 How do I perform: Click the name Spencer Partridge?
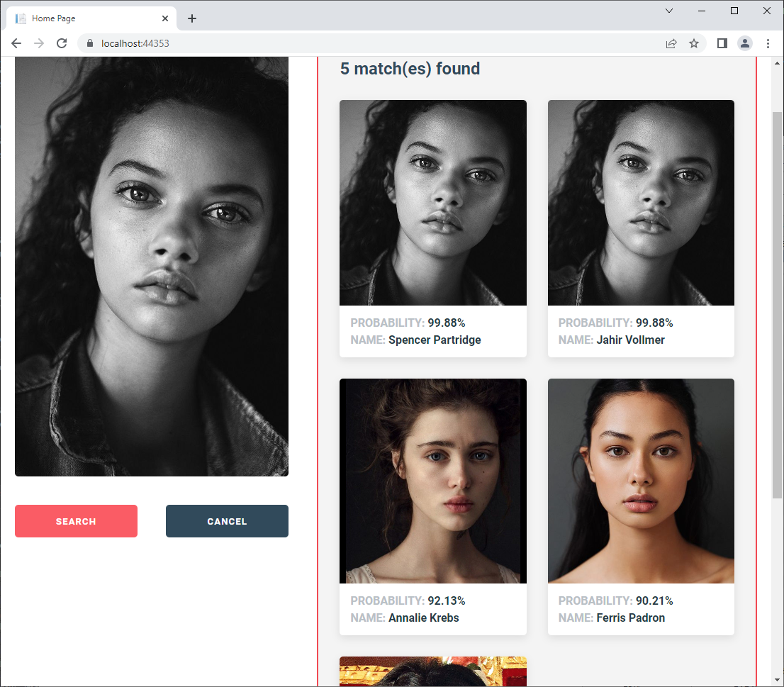coord(435,340)
